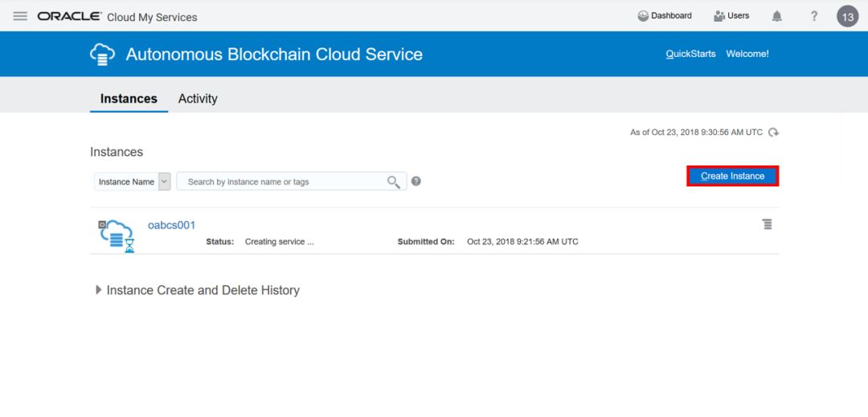Open the oabcs001 instance link
Screen dimensions: 868x417
(x=171, y=225)
